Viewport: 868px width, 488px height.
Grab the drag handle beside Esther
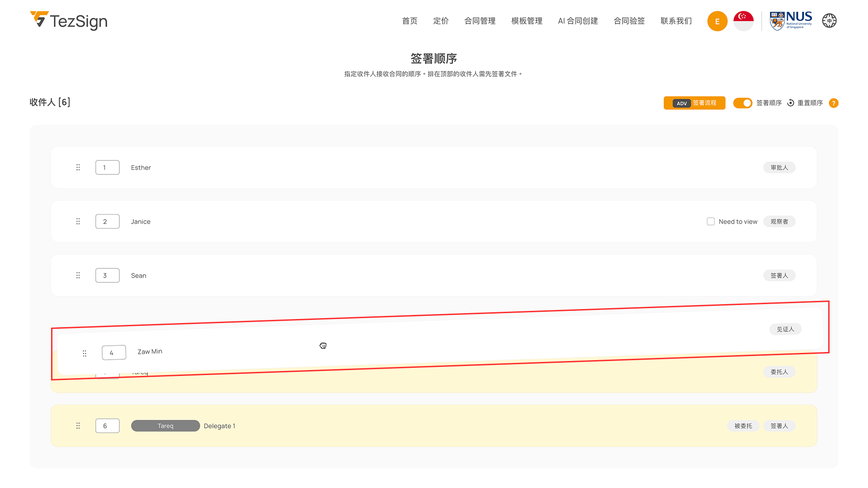78,168
